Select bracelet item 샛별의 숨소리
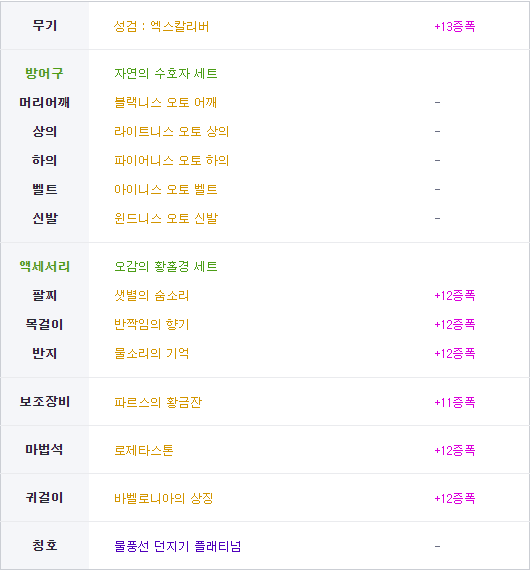The image size is (530, 570). 152,296
